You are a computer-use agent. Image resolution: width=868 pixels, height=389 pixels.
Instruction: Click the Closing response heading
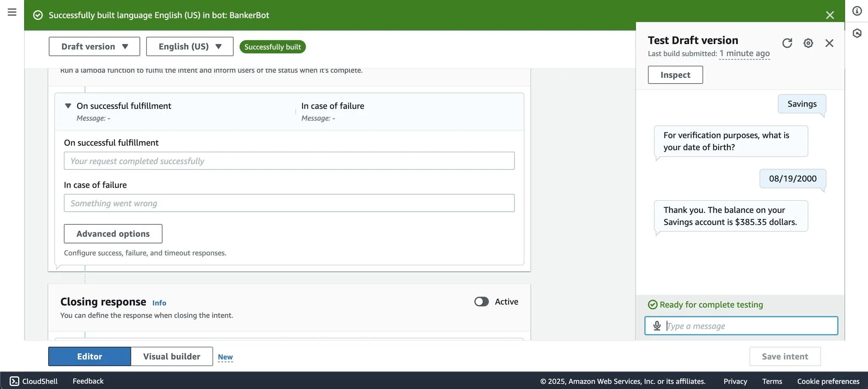click(103, 302)
